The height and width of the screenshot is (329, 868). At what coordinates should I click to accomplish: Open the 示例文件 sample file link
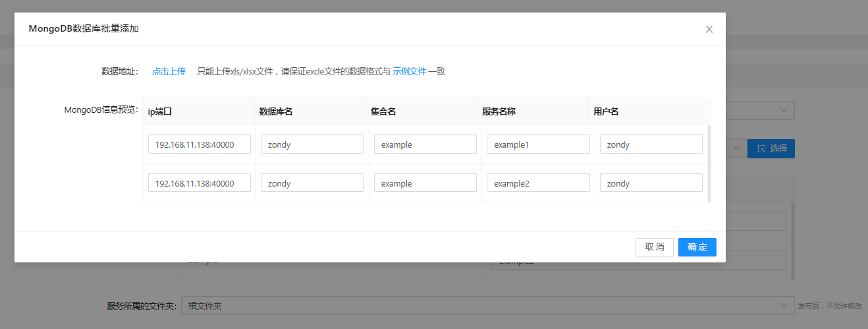[410, 71]
